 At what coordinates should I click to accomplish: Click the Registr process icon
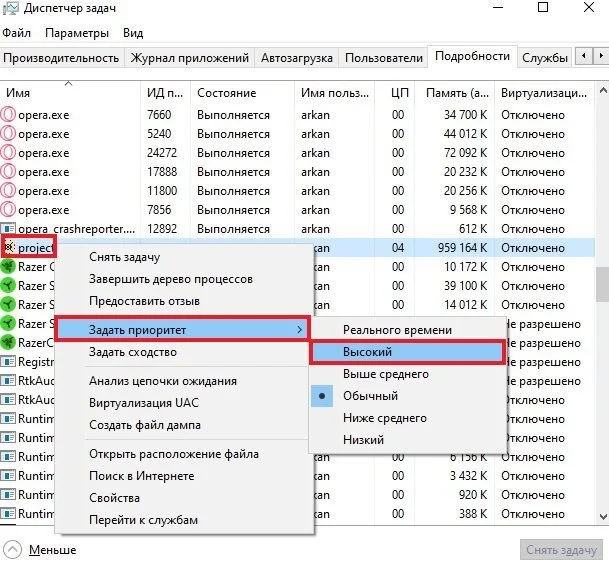tap(8, 362)
